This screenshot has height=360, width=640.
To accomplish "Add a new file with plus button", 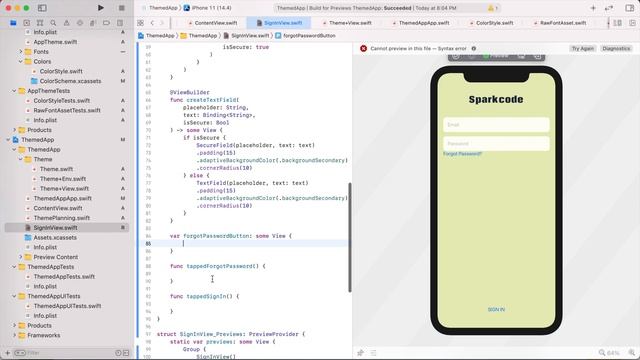I will 7,353.
